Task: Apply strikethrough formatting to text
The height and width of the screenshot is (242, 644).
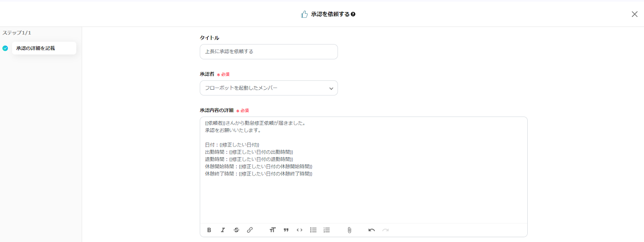Action: [x=236, y=230]
